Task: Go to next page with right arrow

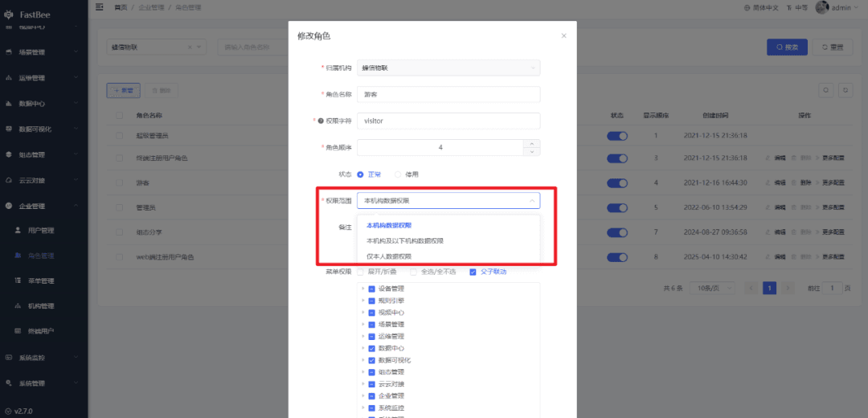Action: point(788,288)
